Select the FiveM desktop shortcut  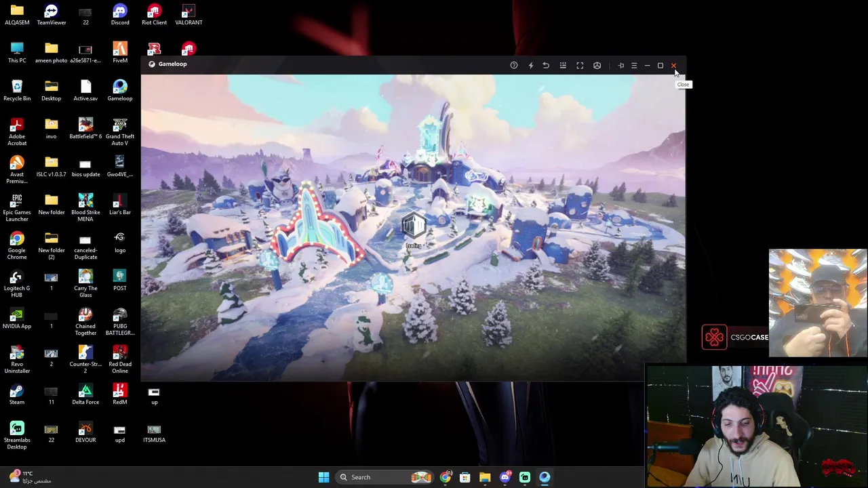click(x=120, y=53)
